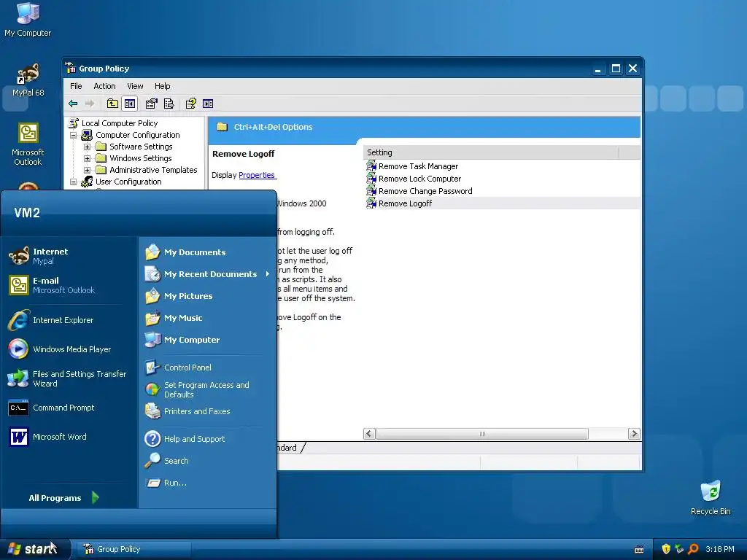The height and width of the screenshot is (560, 747).
Task: Click the Help toolbar icon with question mark
Action: pos(190,104)
